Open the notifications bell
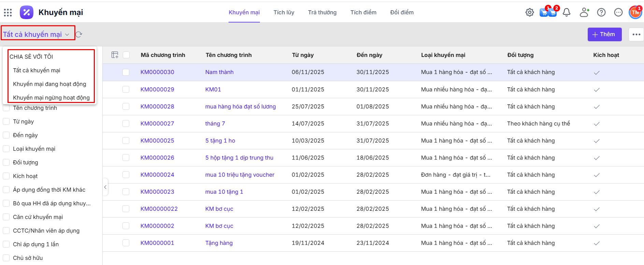 [x=567, y=13]
